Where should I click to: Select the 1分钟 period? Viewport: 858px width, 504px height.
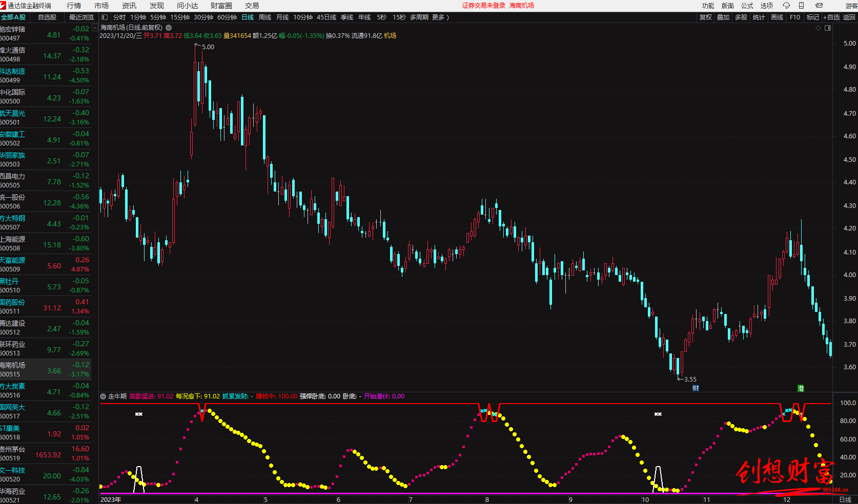138,17
